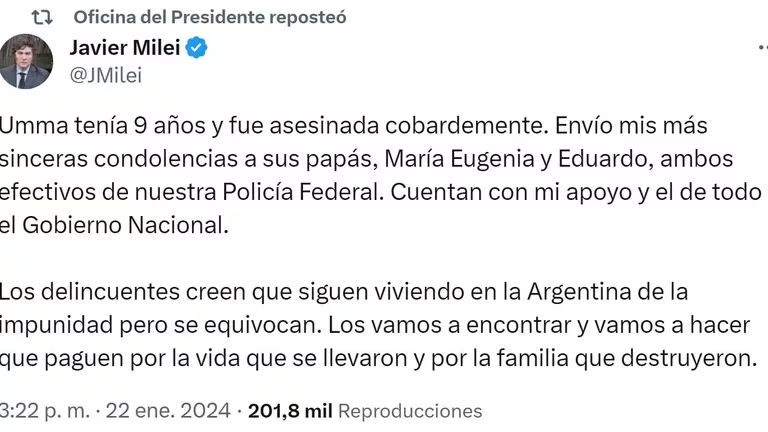Open the @JMilei handle link
Image resolution: width=768 pixels, height=432 pixels.
point(104,72)
